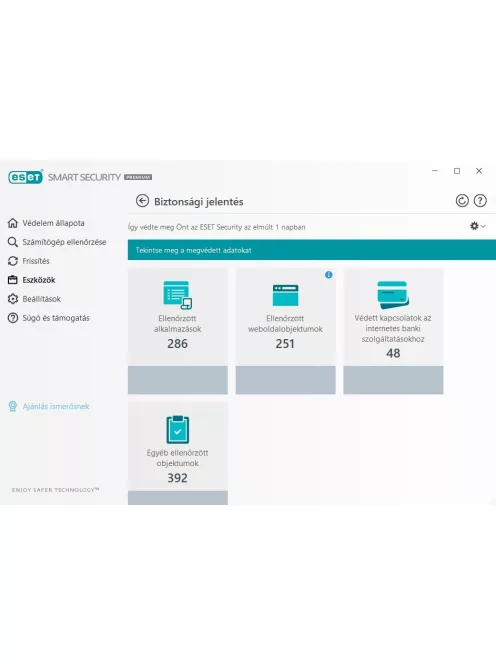Click the refresh icon in the report header
Screen dimensions: 496x664
click(462, 201)
